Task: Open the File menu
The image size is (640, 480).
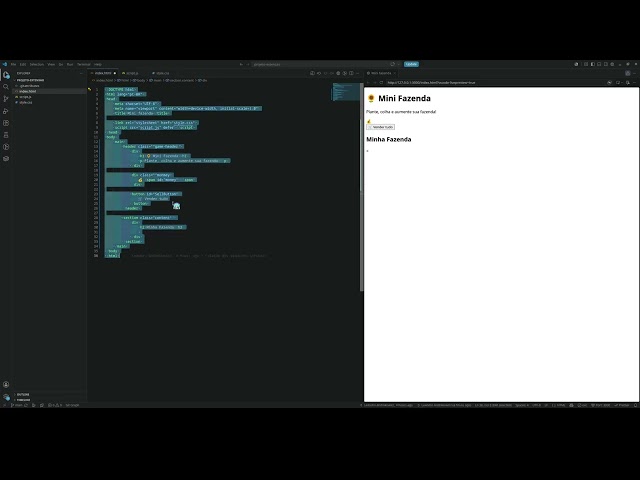Action: pyautogui.click(x=13, y=64)
